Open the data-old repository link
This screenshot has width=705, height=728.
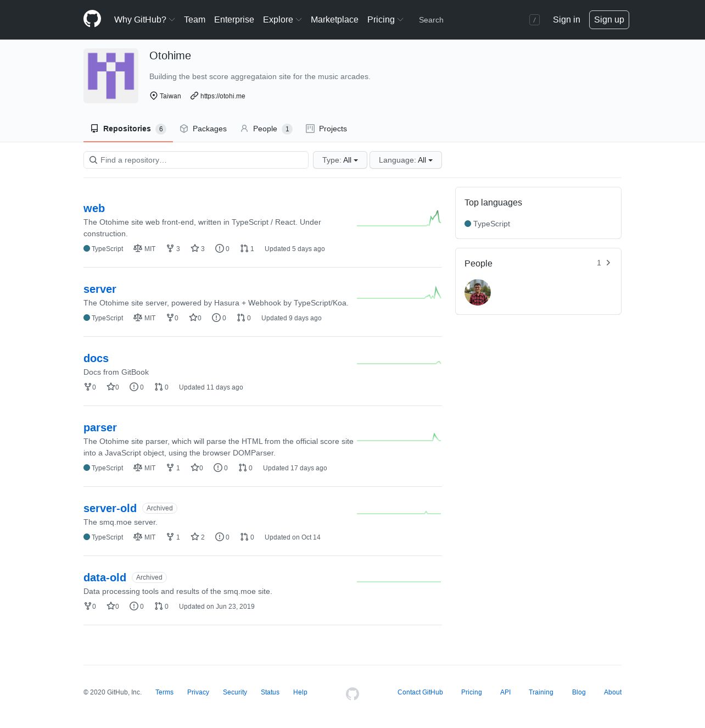point(105,577)
